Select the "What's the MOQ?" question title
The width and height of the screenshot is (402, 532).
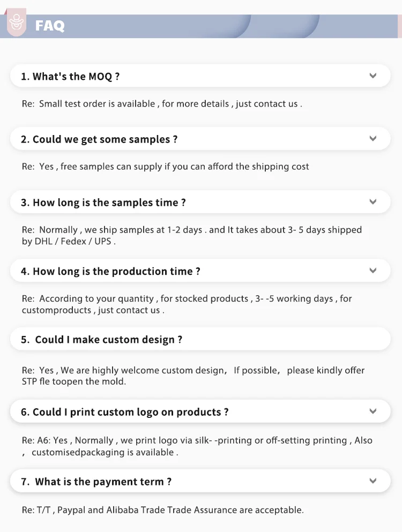coord(70,77)
